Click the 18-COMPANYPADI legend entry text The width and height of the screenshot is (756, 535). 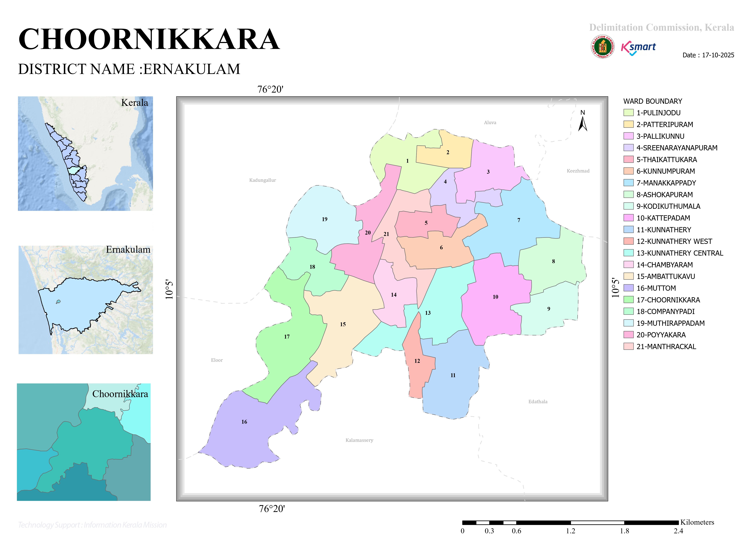tap(665, 312)
